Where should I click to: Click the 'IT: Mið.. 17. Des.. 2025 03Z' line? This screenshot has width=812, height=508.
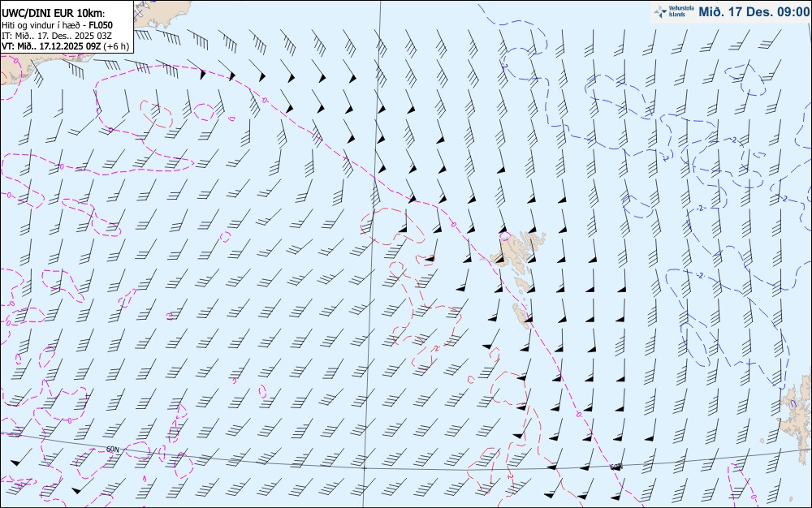tap(57, 36)
